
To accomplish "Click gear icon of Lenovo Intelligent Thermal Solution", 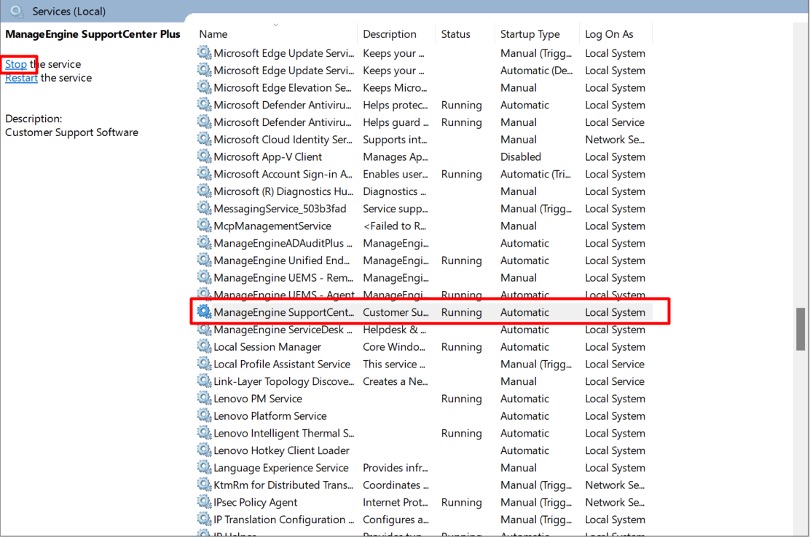I will tap(204, 433).
